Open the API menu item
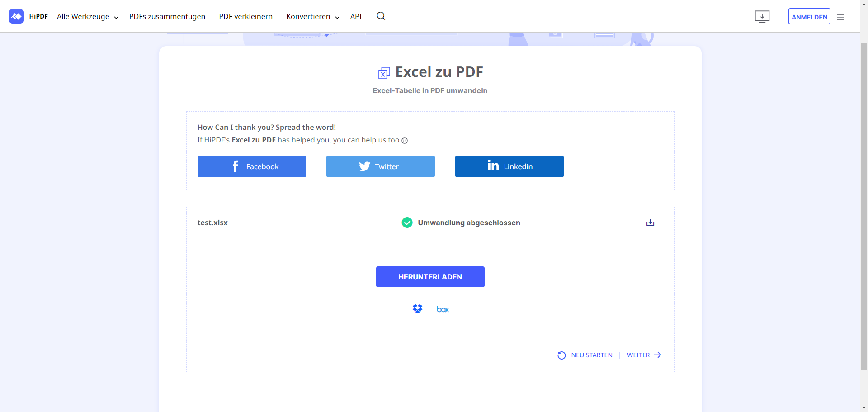This screenshot has height=412, width=868. (x=356, y=17)
